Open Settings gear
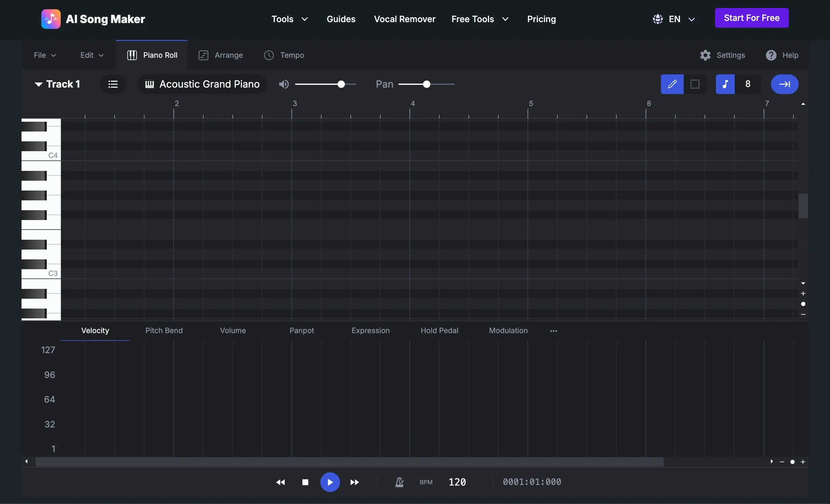Viewport: 830px width, 504px height. (705, 55)
